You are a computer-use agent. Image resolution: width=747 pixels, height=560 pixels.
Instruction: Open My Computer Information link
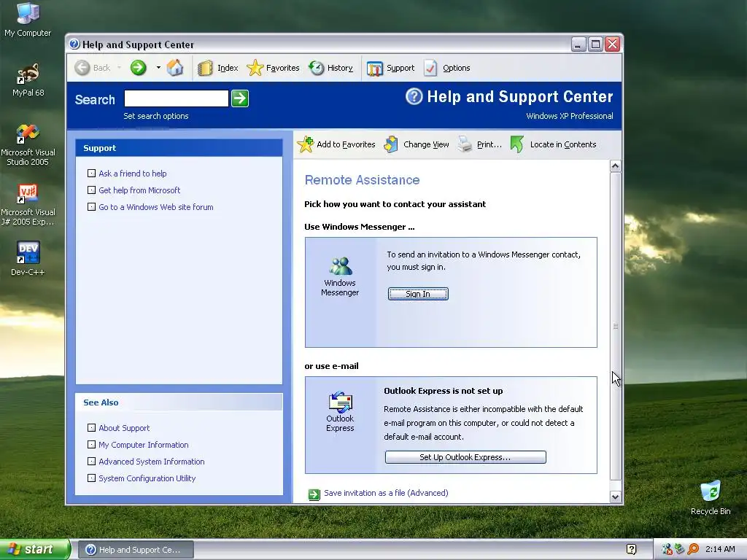pos(144,445)
